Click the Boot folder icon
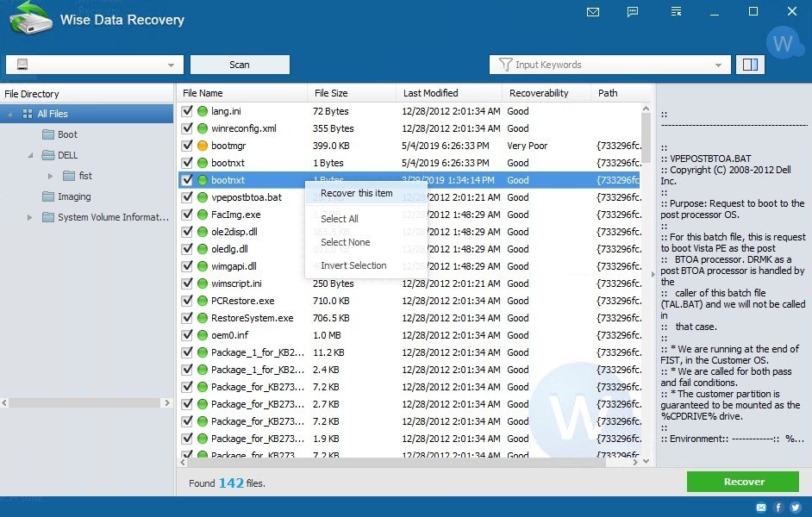Viewport: 812px width, 517px height. point(48,134)
